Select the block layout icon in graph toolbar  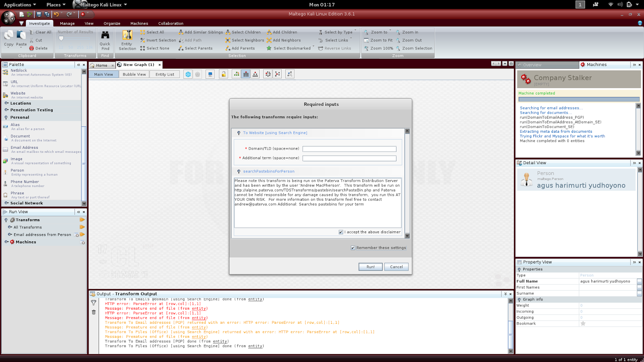click(246, 74)
